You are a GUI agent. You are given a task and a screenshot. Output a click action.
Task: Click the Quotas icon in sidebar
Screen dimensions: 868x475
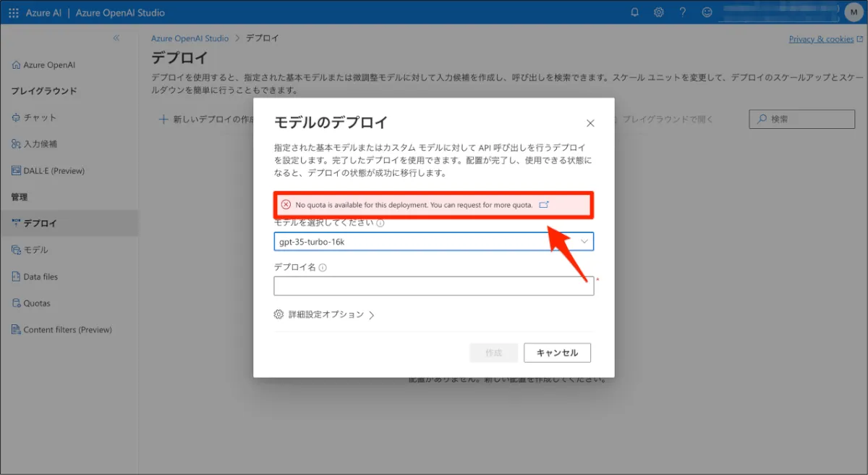point(16,303)
